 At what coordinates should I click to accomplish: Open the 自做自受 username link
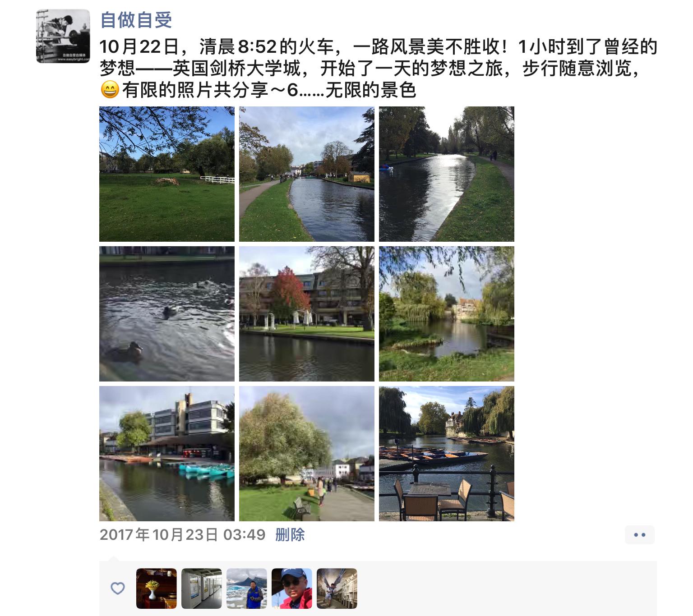point(136,20)
